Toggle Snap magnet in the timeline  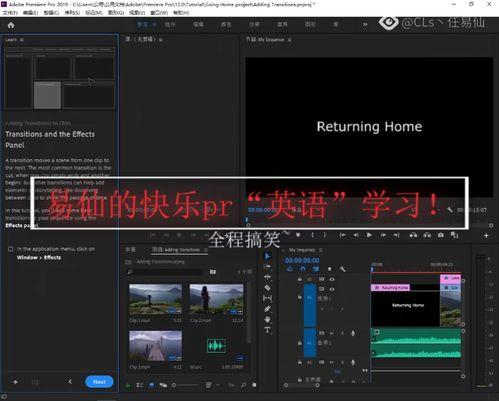click(303, 269)
